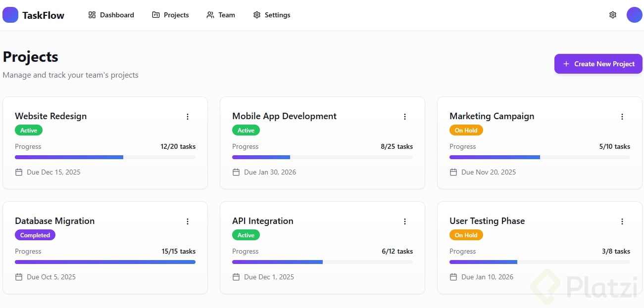Open three-dot menu for Marketing Campaign

[622, 117]
